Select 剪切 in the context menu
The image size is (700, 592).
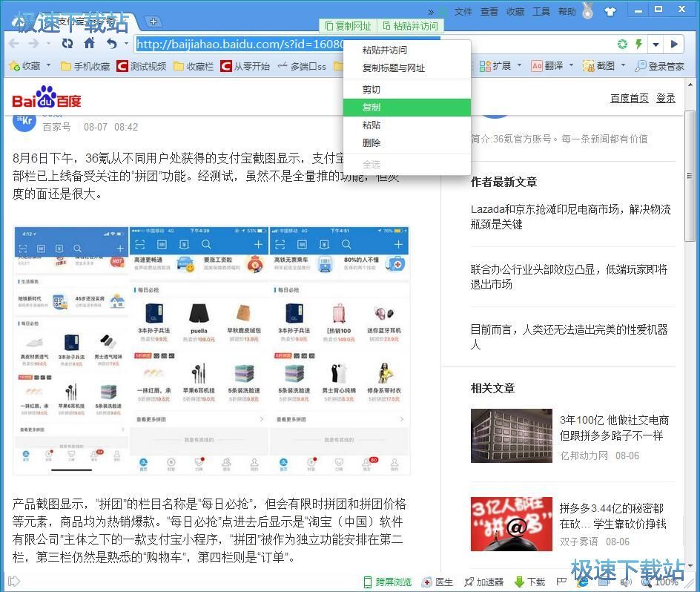(x=406, y=89)
